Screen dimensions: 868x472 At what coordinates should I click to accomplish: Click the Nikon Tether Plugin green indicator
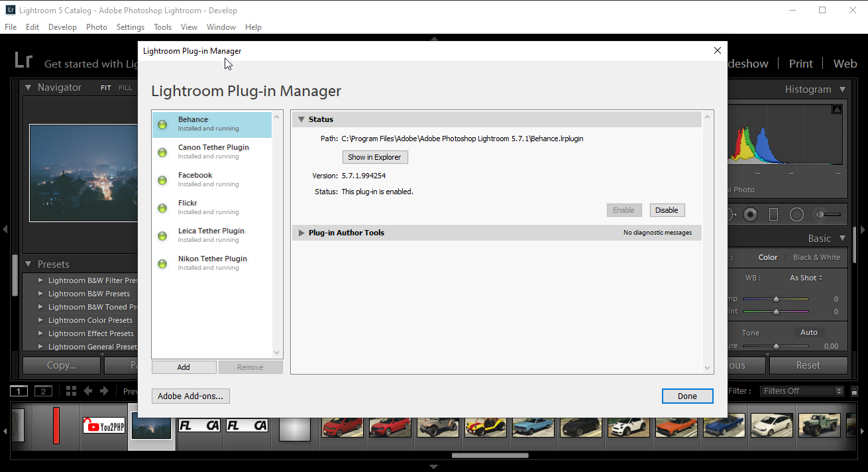click(x=162, y=264)
